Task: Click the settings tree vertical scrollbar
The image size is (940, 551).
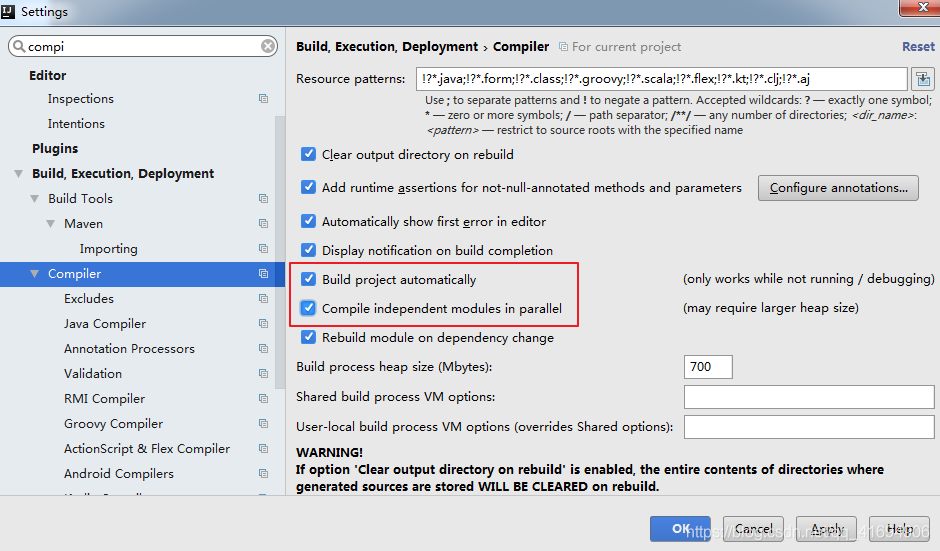Action: click(x=280, y=252)
